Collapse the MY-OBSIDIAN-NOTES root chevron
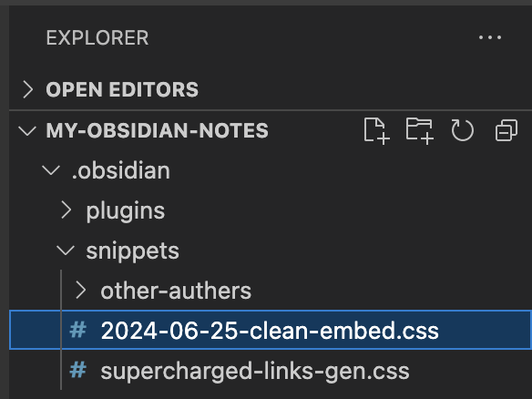 pyautogui.click(x=27, y=131)
